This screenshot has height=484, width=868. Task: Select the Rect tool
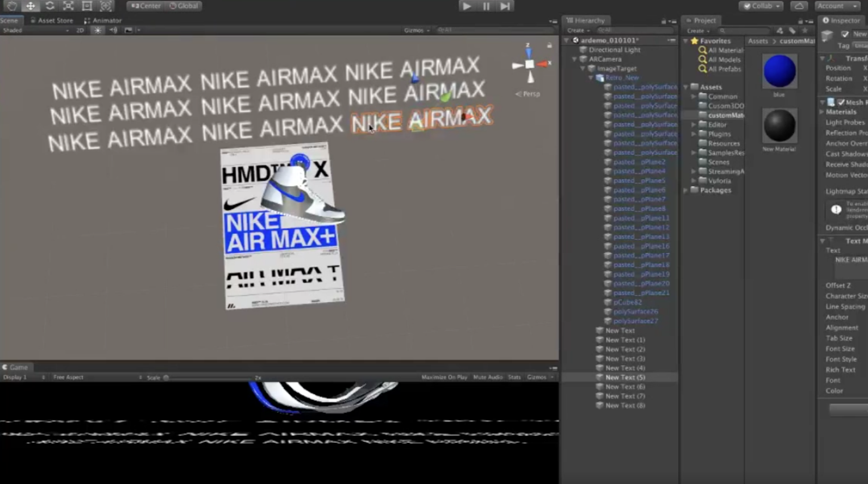coord(87,6)
